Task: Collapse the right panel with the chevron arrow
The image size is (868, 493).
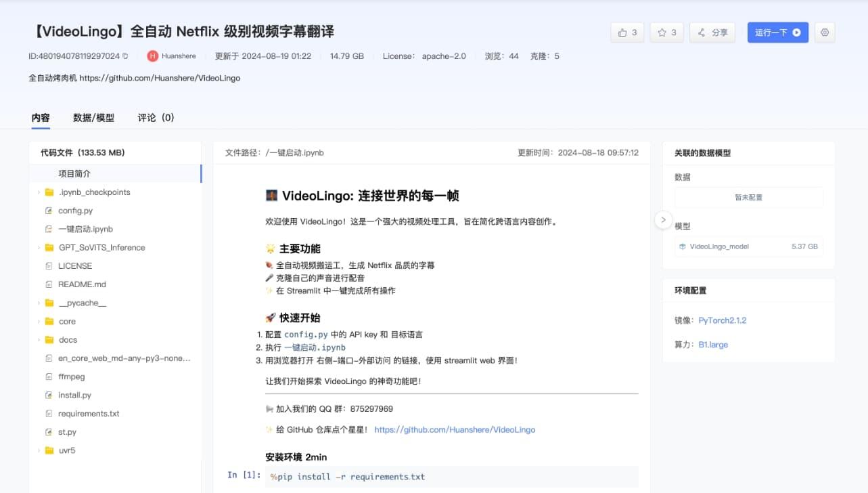Action: (663, 219)
